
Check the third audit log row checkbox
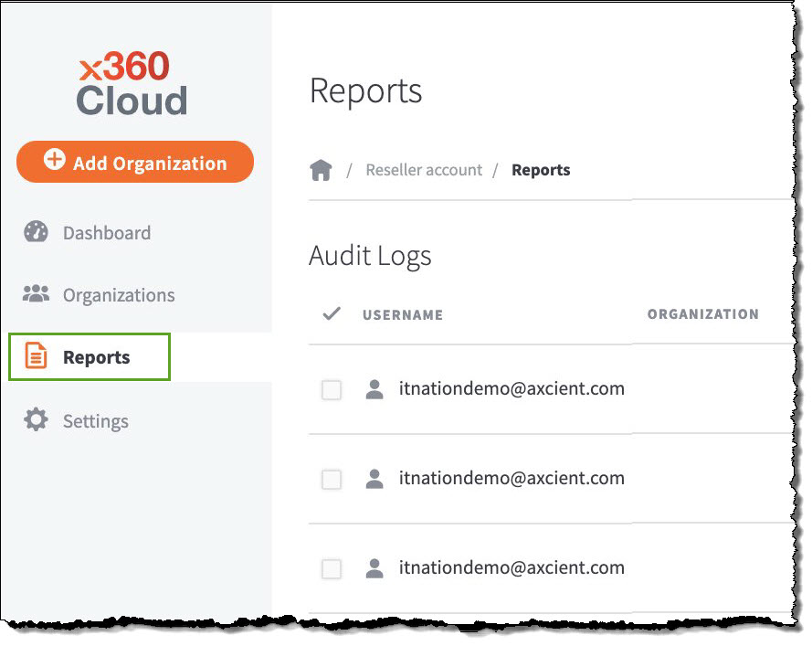tap(330, 567)
